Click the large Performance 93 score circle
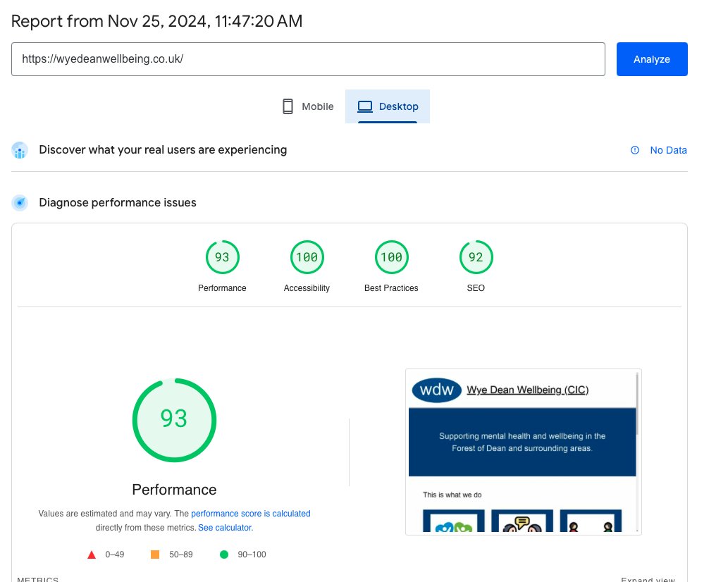The image size is (728, 582). coord(174,419)
